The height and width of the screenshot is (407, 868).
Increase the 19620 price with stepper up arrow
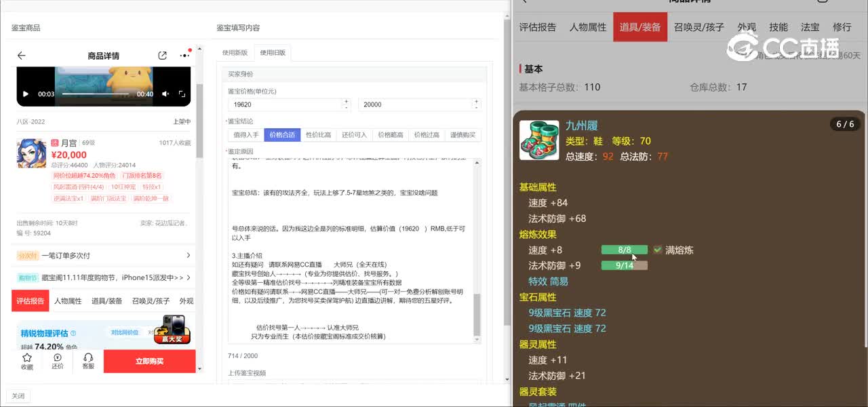tap(346, 102)
